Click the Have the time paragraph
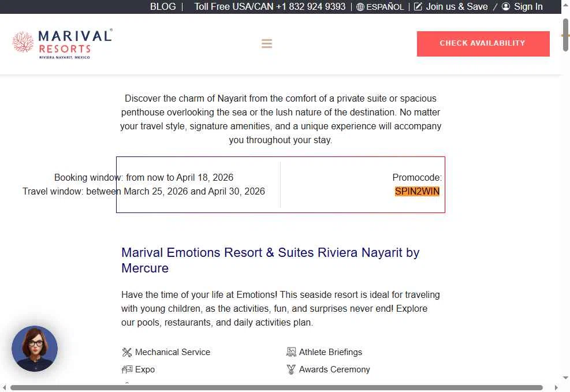The image size is (570, 392). (x=281, y=308)
